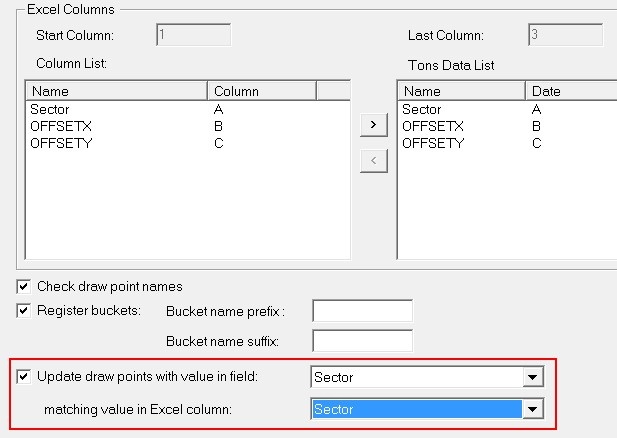This screenshot has width=617, height=438.
Task: Open the value in field dropdown
Action: (x=533, y=377)
